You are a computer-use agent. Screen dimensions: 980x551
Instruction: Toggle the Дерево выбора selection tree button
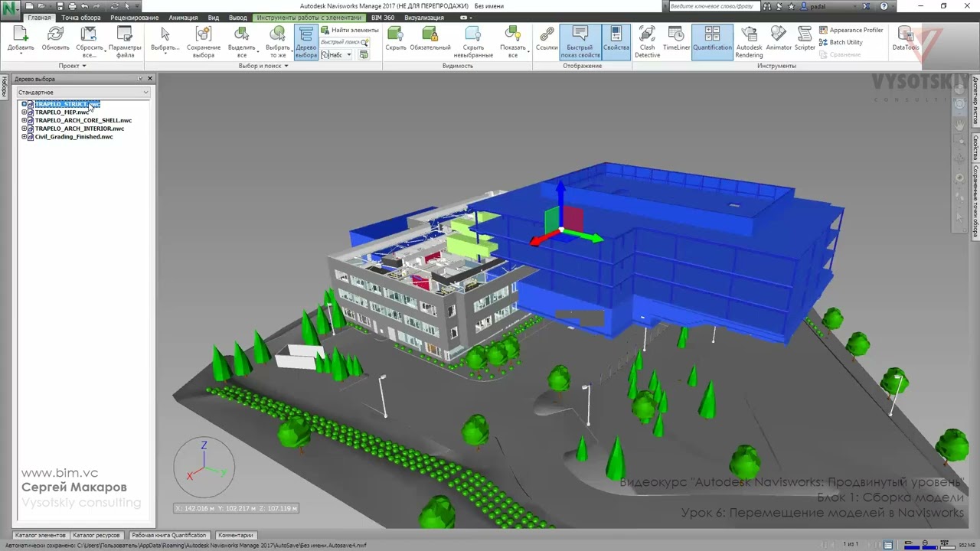(305, 42)
